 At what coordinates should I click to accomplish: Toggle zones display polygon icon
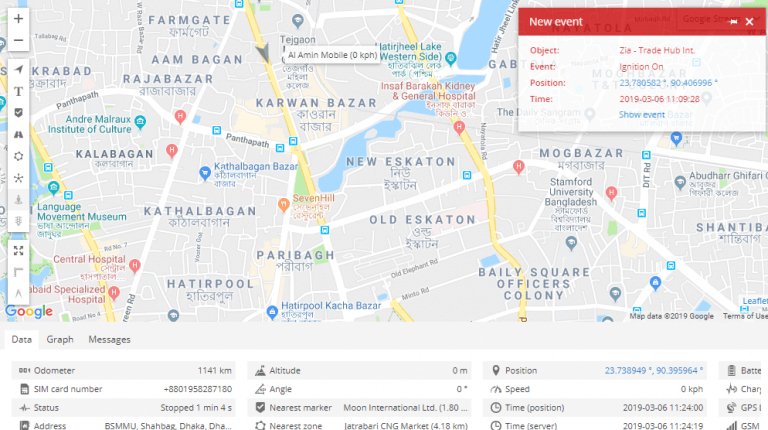[18, 156]
